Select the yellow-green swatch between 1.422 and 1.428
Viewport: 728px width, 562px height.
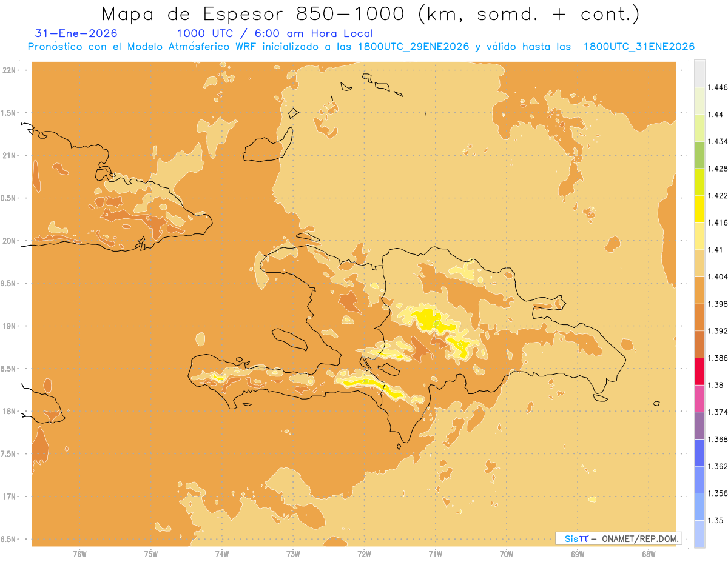click(x=699, y=182)
